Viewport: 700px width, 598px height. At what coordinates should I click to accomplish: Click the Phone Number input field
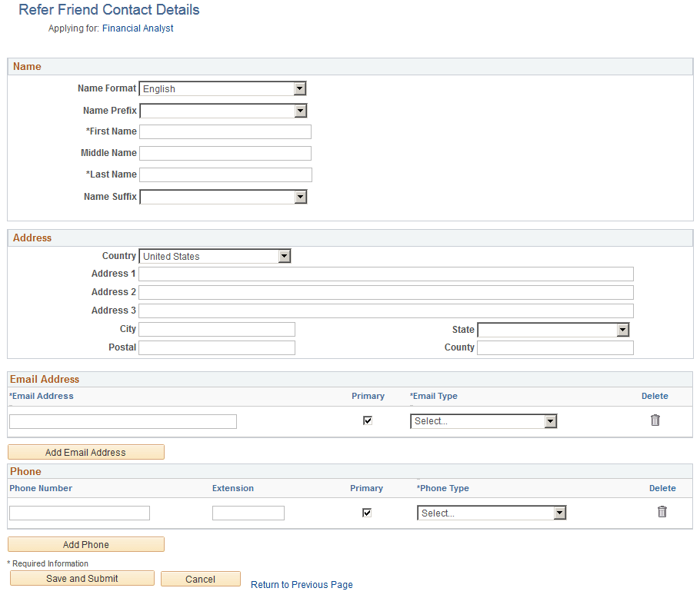[79, 513]
